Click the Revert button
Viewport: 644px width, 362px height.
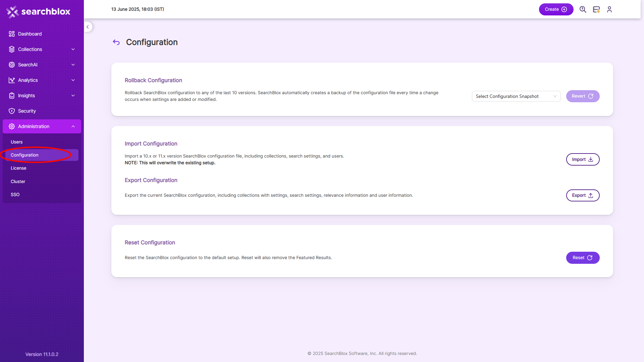tap(583, 96)
